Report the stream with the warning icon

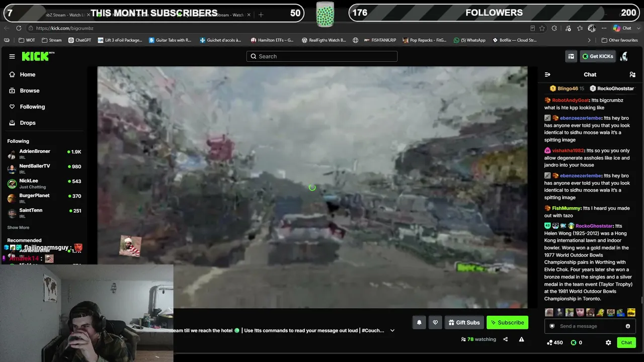[x=521, y=339]
